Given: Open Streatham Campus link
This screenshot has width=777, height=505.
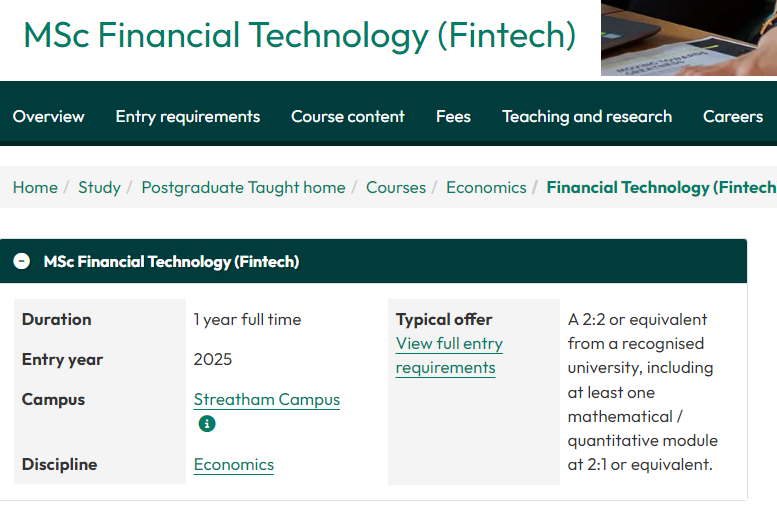Looking at the screenshot, I should click(x=267, y=399).
